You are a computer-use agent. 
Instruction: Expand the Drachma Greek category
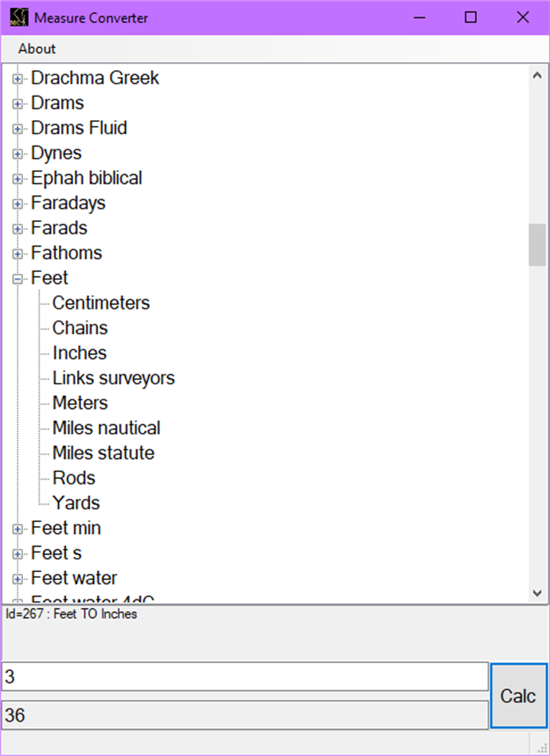tap(18, 78)
